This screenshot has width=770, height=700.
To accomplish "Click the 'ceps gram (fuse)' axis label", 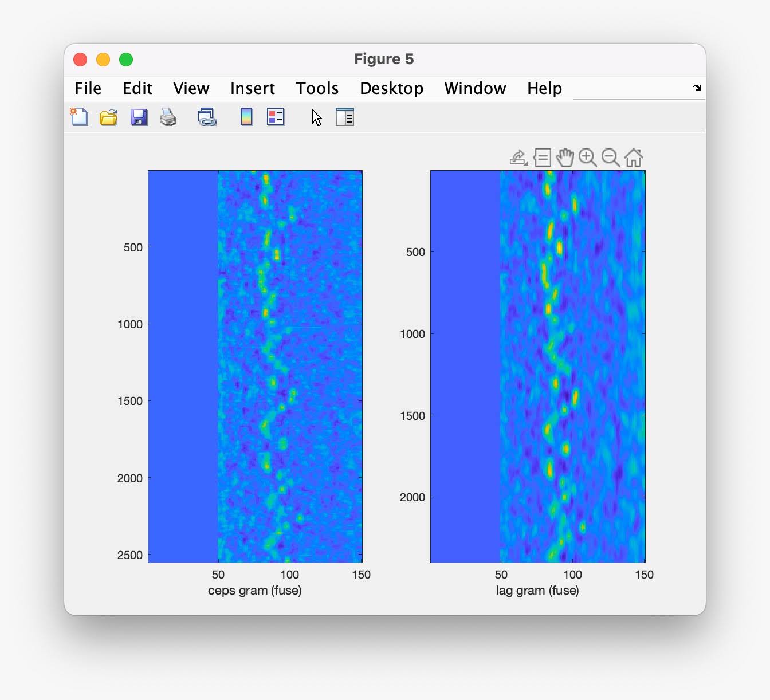I will [x=255, y=591].
